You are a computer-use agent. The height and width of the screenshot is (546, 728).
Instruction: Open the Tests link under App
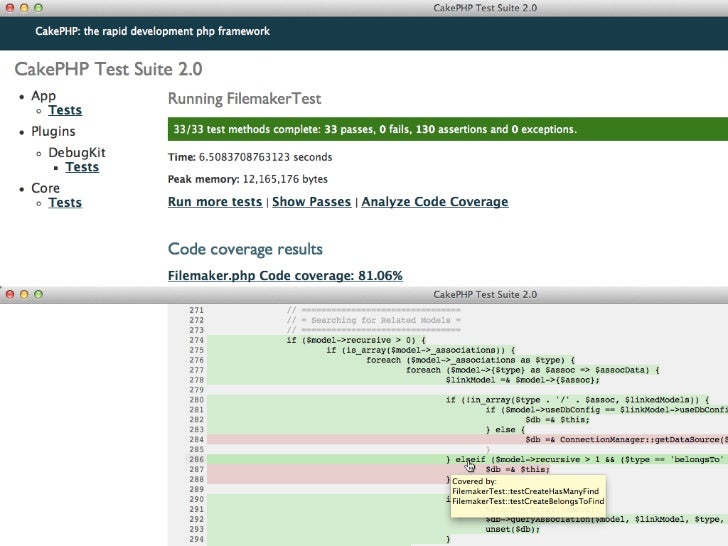point(65,111)
